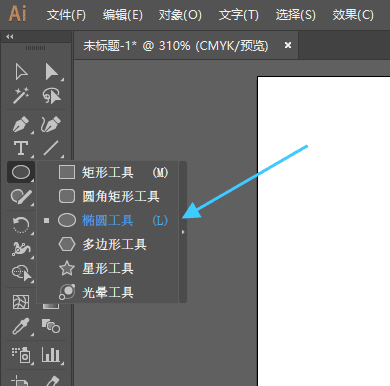Open the 选择(S) menu

point(295,15)
